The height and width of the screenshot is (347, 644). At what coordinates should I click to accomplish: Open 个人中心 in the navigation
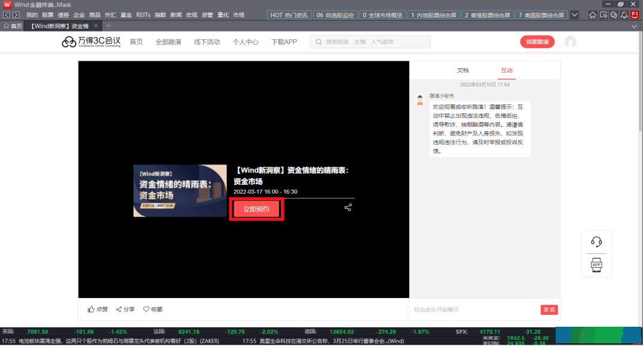point(246,42)
